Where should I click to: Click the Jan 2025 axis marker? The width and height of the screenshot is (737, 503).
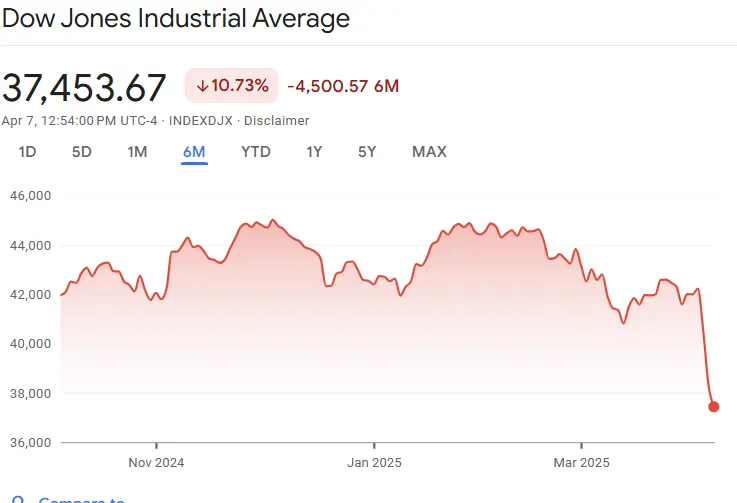(x=374, y=463)
